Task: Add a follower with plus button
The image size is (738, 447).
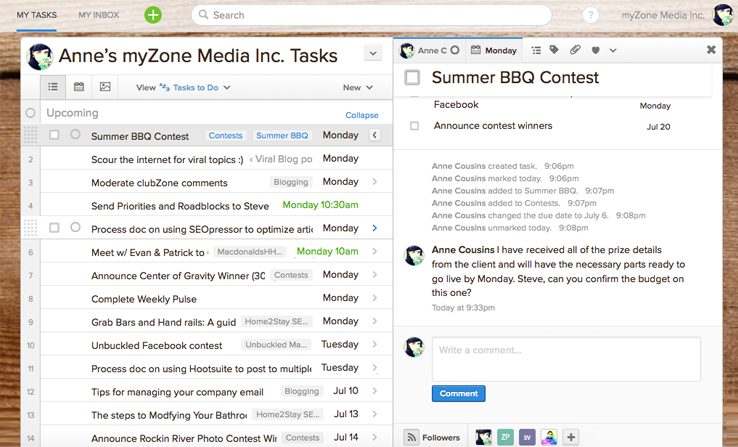Action: click(570, 437)
